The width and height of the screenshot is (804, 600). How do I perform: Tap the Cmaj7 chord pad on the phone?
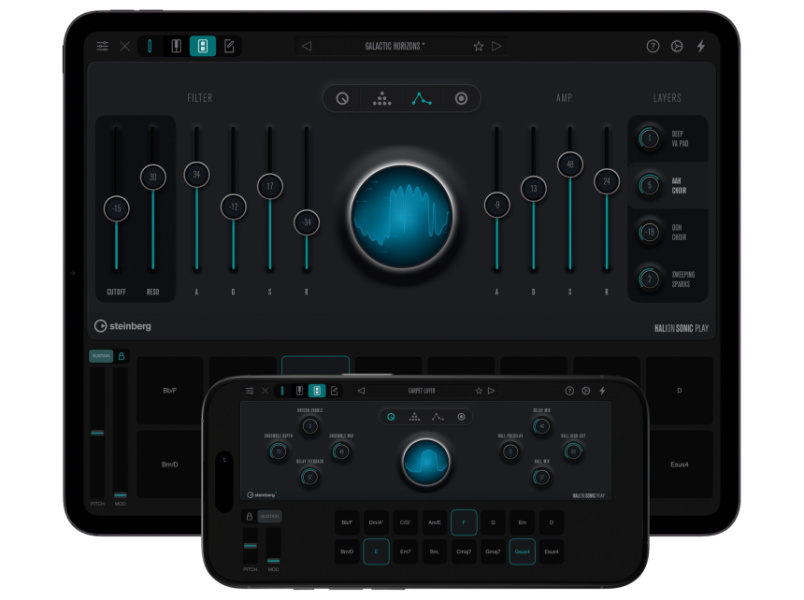[x=464, y=552]
